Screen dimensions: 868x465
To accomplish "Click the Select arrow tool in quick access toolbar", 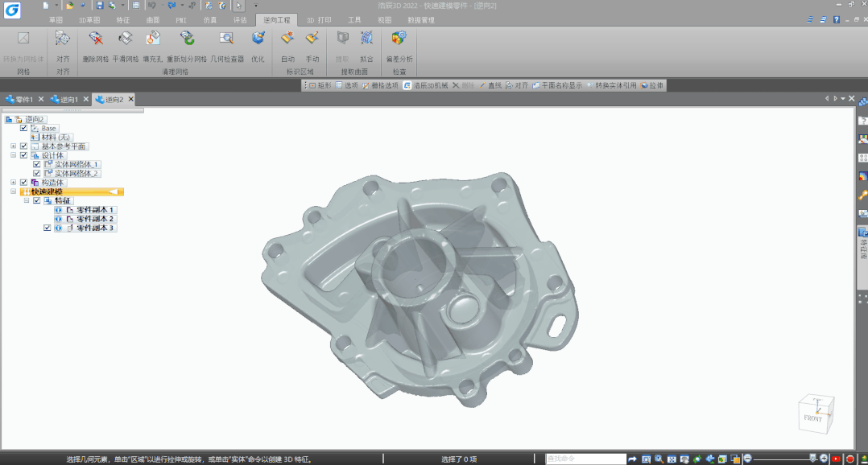I will 239,6.
